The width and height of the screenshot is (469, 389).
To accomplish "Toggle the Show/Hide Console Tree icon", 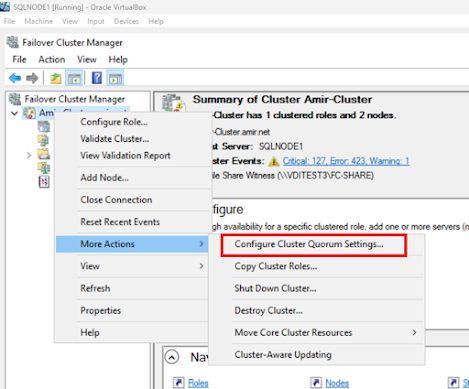I will pos(74,78).
